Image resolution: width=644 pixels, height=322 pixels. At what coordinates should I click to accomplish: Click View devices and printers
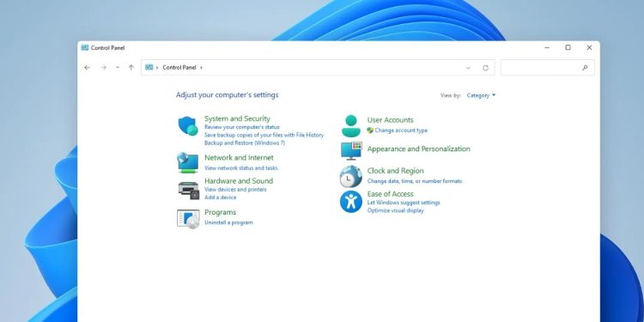[235, 190]
